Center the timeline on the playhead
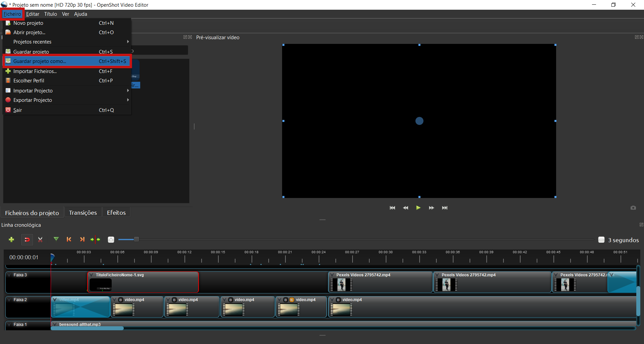Image resolution: width=644 pixels, height=344 pixels. tap(95, 239)
